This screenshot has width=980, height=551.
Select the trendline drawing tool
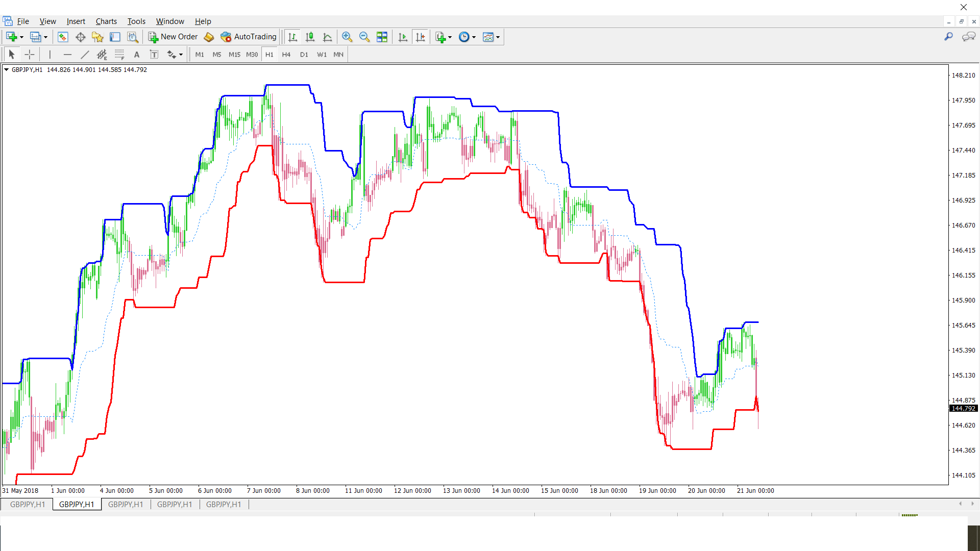[x=85, y=55]
